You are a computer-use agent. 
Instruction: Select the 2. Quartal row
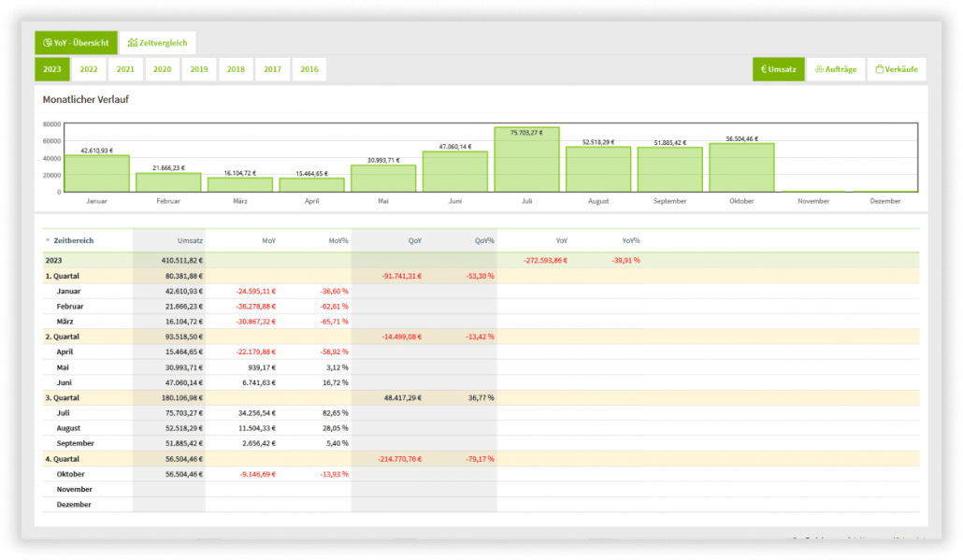481,337
